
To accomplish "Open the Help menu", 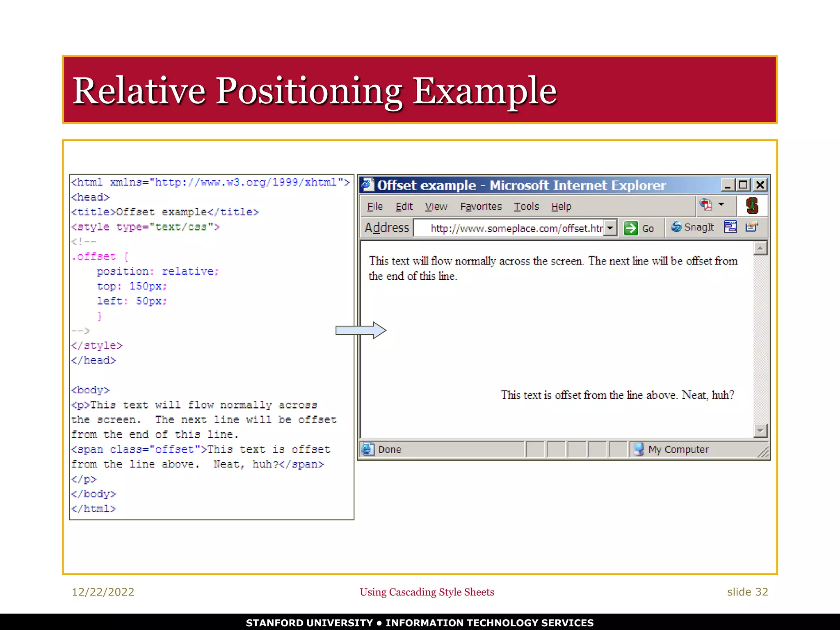I will [561, 206].
